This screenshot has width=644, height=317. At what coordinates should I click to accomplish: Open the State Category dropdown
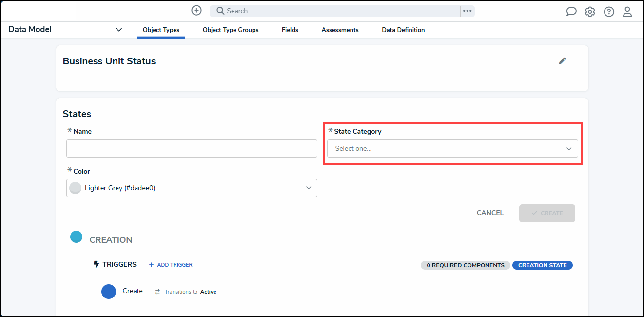[x=452, y=149]
